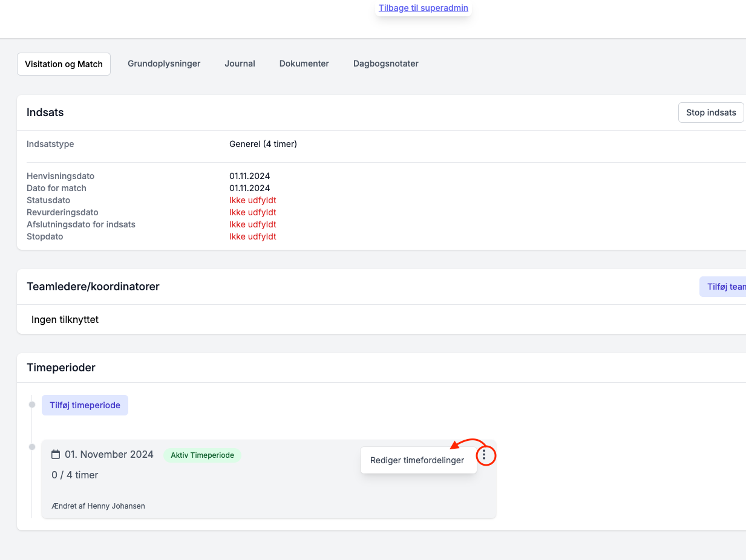Open the three-dot menu on the timeperiode card

pyautogui.click(x=484, y=455)
